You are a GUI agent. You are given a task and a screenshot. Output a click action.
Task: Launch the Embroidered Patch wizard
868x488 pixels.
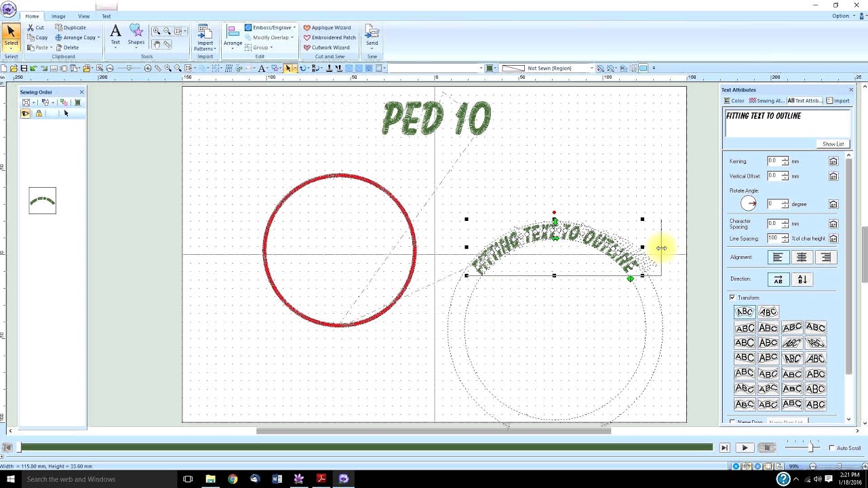point(330,37)
